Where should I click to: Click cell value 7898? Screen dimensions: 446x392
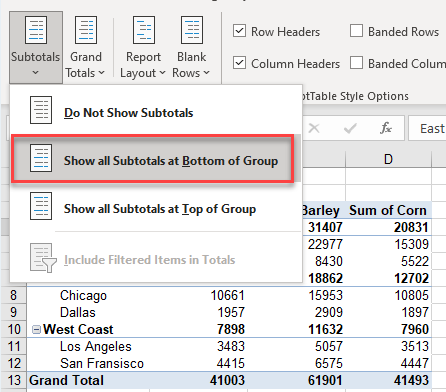point(231,329)
